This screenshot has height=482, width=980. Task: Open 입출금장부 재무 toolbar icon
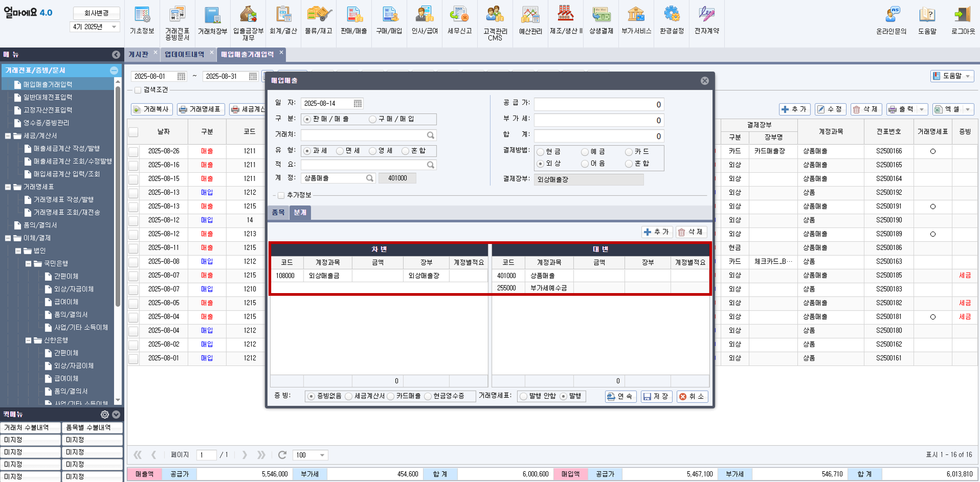click(248, 23)
